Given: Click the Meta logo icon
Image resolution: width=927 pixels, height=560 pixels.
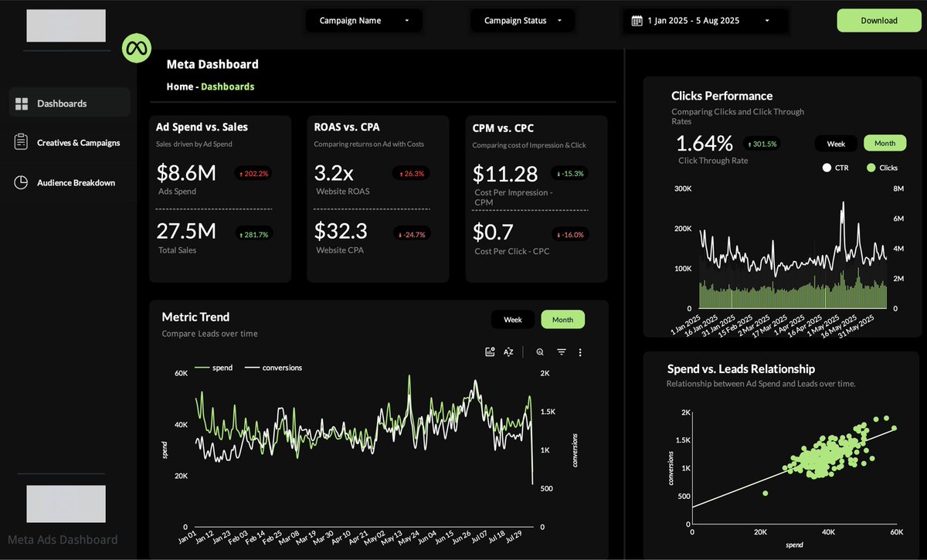Looking at the screenshot, I should click(x=137, y=48).
